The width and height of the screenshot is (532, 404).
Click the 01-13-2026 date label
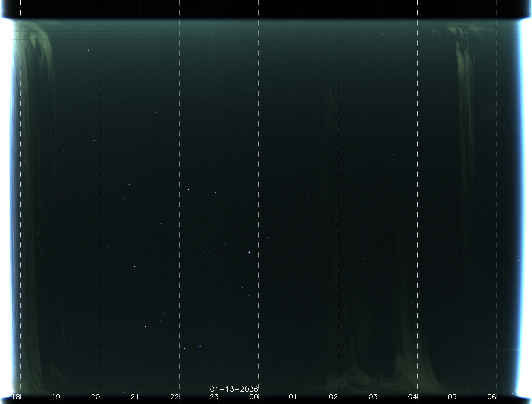click(x=234, y=389)
